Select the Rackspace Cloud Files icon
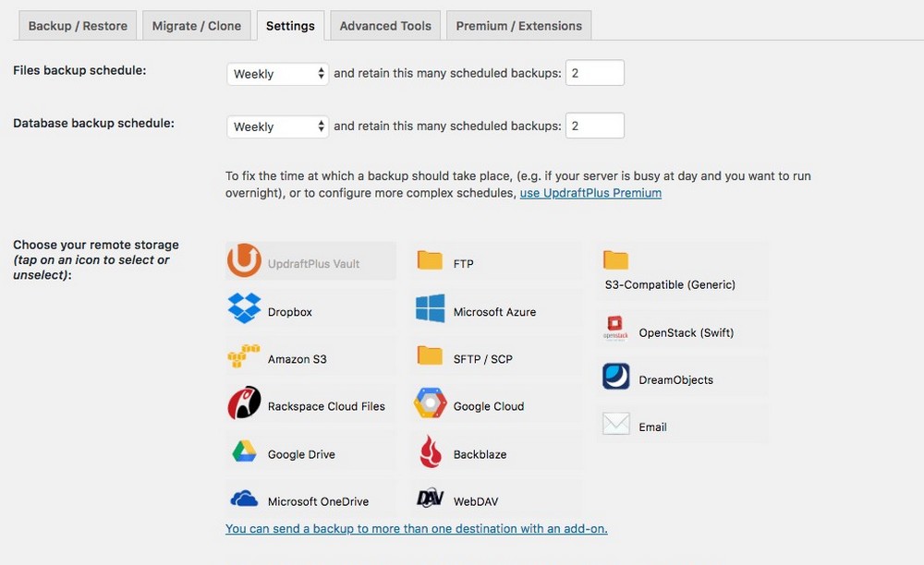924x565 pixels. tap(244, 403)
